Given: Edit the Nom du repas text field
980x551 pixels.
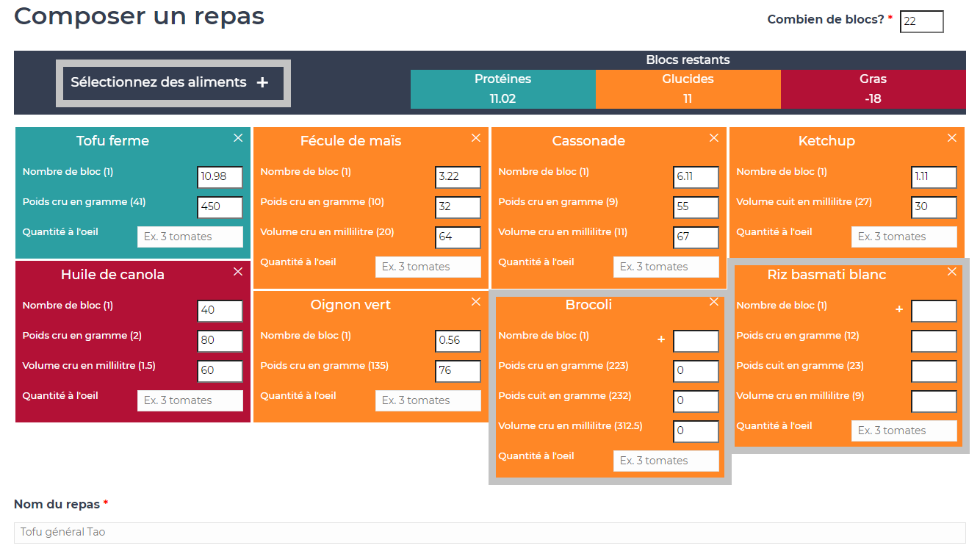Looking at the screenshot, I should point(489,533).
